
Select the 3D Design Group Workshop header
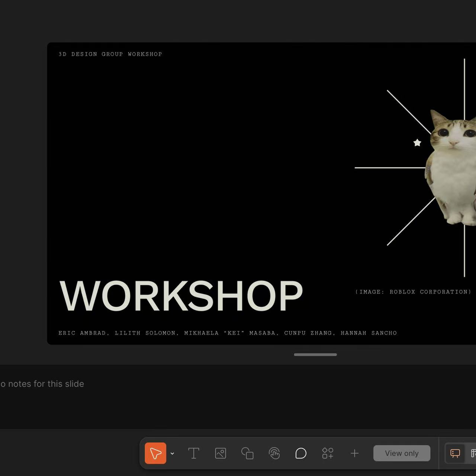[110, 54]
